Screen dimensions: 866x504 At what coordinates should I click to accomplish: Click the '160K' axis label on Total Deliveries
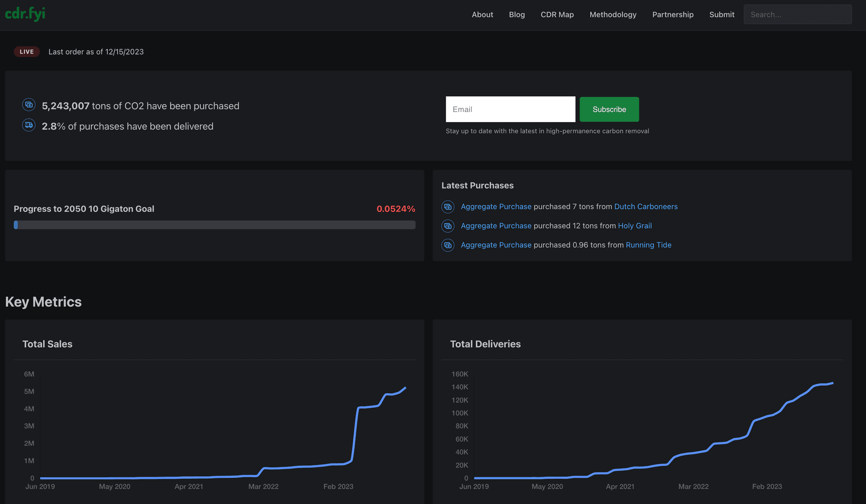[x=460, y=374]
